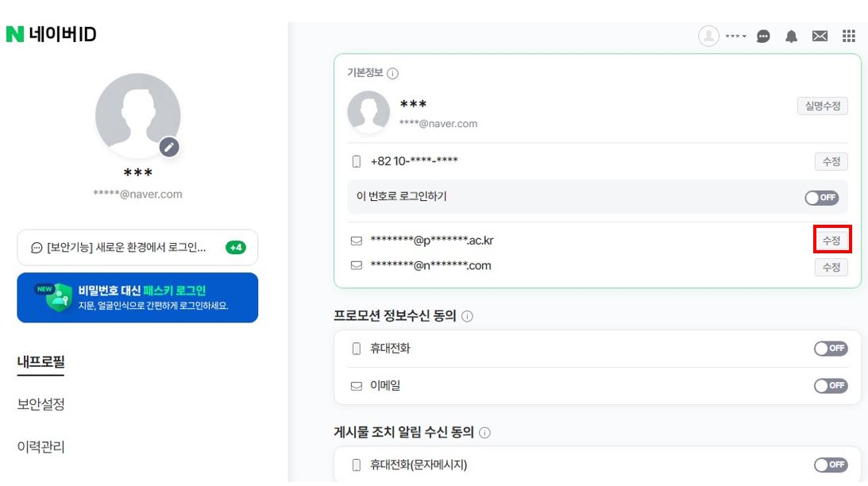Click 수정 next to the phone number

[831, 162]
